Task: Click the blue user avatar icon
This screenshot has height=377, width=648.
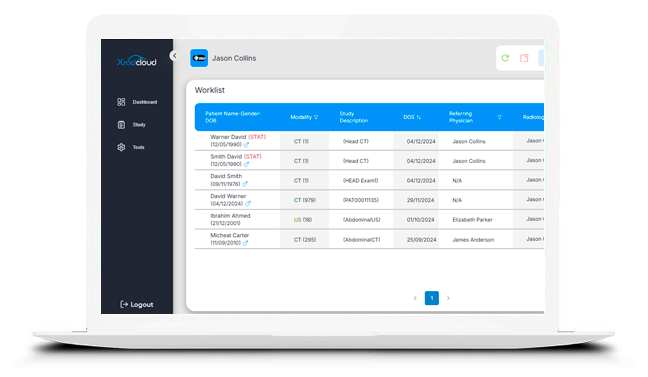Action: [x=199, y=58]
